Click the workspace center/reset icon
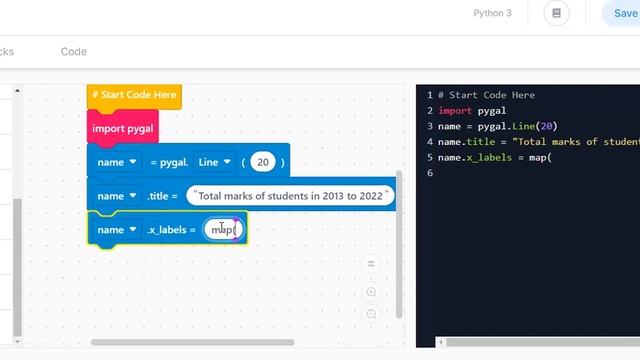This screenshot has height=360, width=640. coord(371,264)
